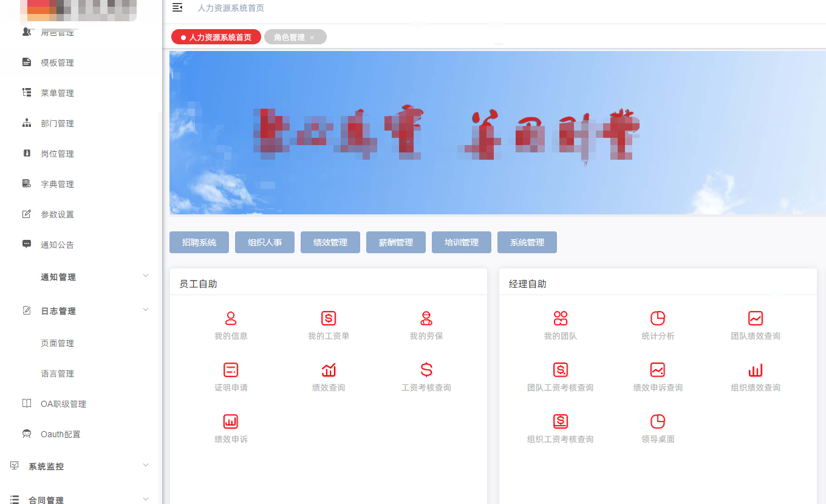Open 部门管理 in sidebar menu
Screen dimensions: 826x504
(58, 123)
